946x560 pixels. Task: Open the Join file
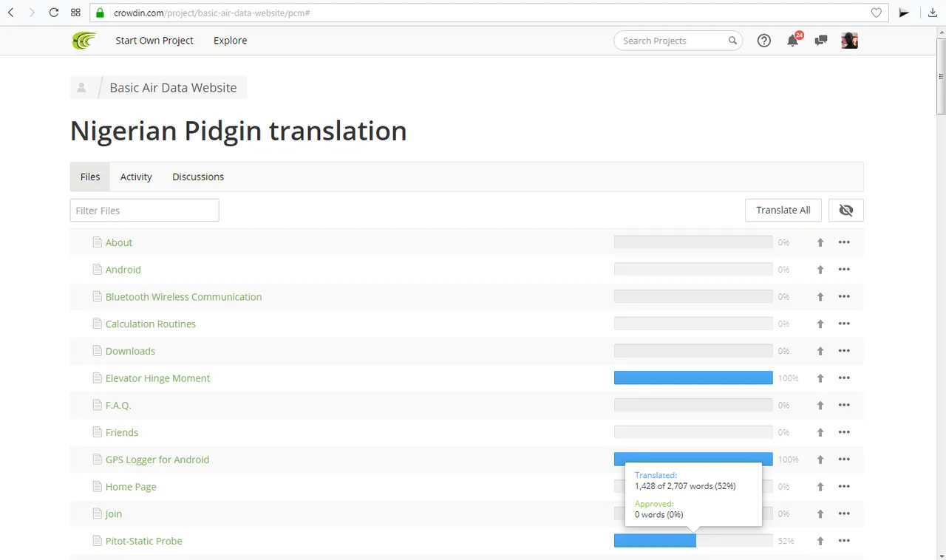click(x=114, y=513)
